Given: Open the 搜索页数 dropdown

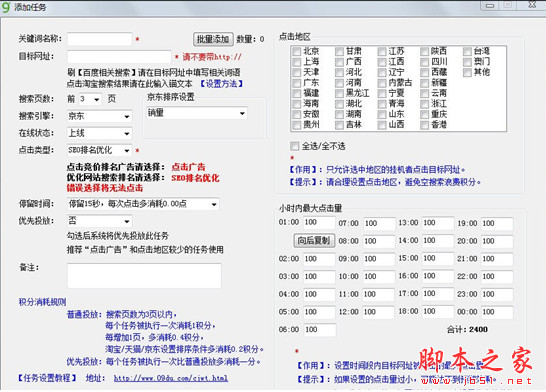Looking at the screenshot, I should click(90, 99).
